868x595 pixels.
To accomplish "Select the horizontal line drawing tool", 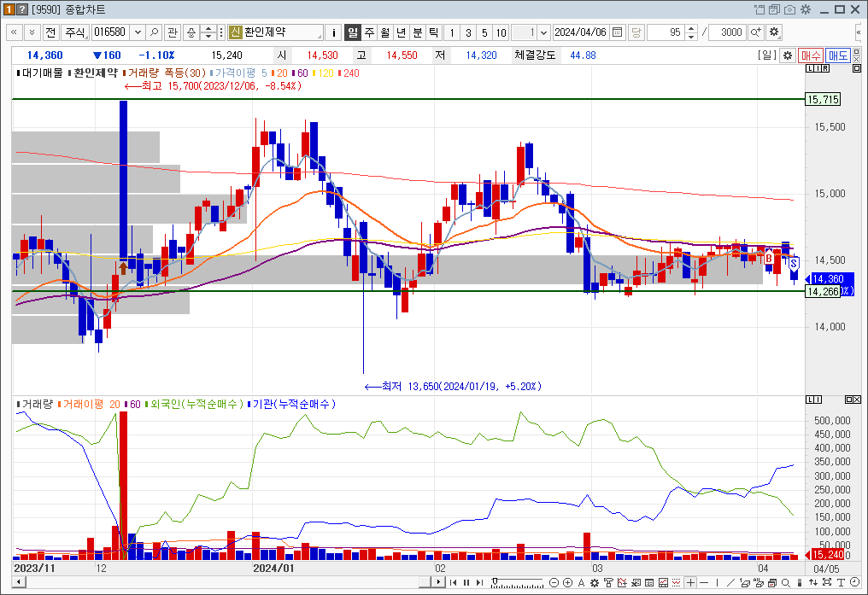I will [704, 583].
